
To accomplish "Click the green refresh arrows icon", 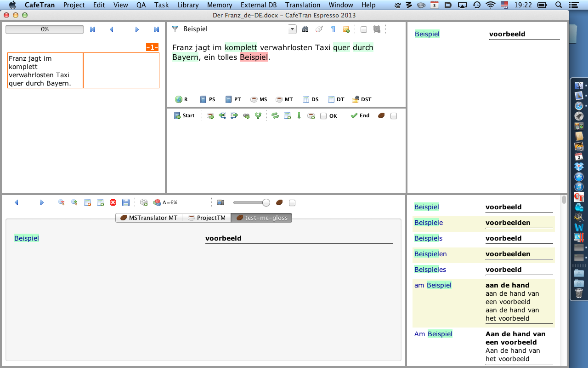I will coord(275,116).
